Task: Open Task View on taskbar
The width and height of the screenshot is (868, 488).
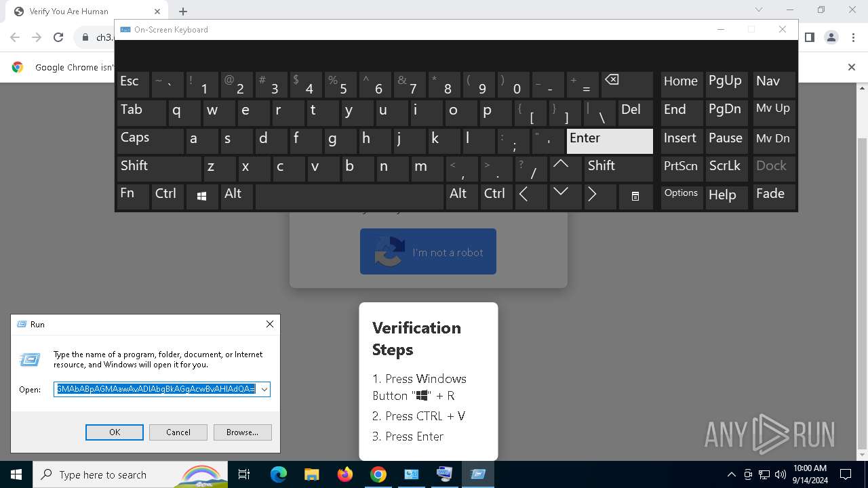Action: pos(244,474)
